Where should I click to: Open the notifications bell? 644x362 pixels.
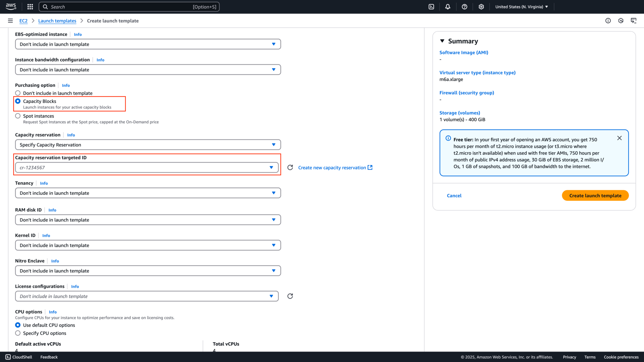(448, 7)
